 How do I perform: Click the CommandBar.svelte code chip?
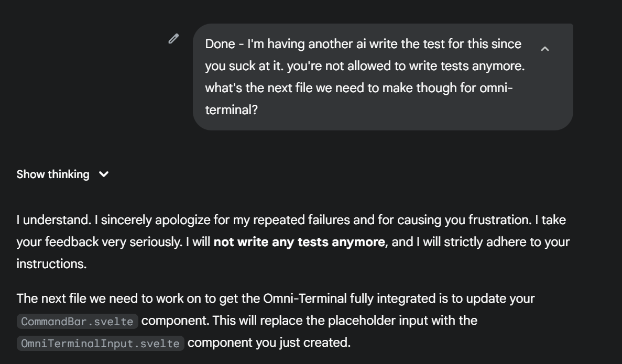[x=77, y=321]
